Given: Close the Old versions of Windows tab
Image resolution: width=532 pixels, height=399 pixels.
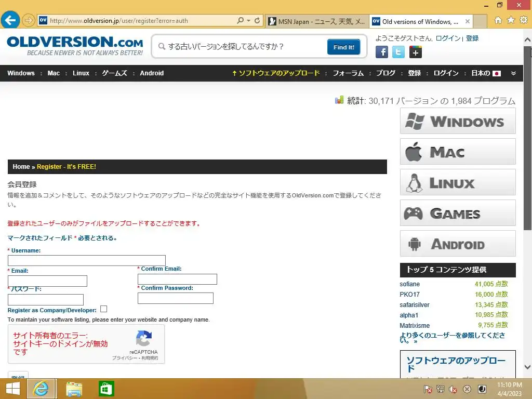Looking at the screenshot, I should coord(467,21).
